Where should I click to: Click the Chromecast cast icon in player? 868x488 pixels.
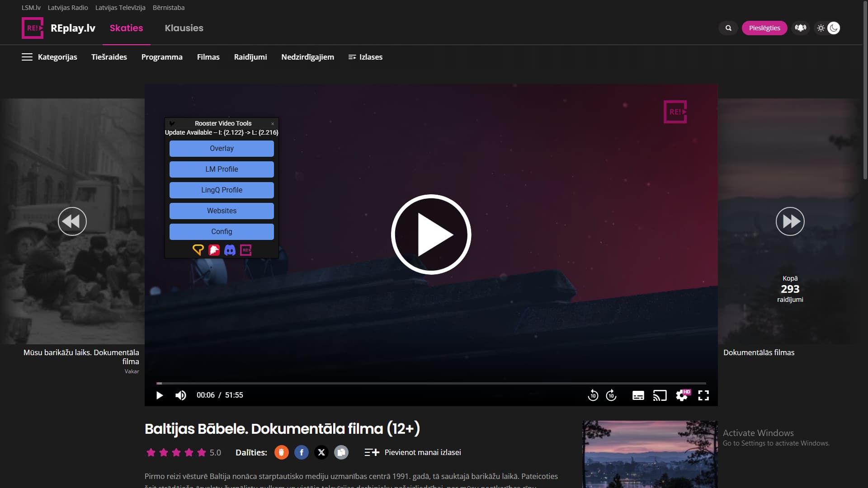coord(660,395)
